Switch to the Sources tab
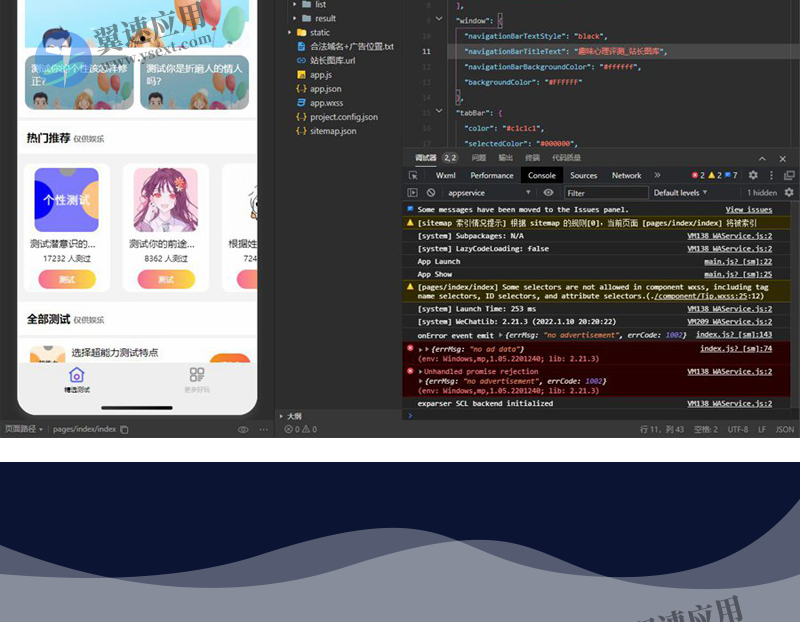The image size is (800, 622). 583,175
